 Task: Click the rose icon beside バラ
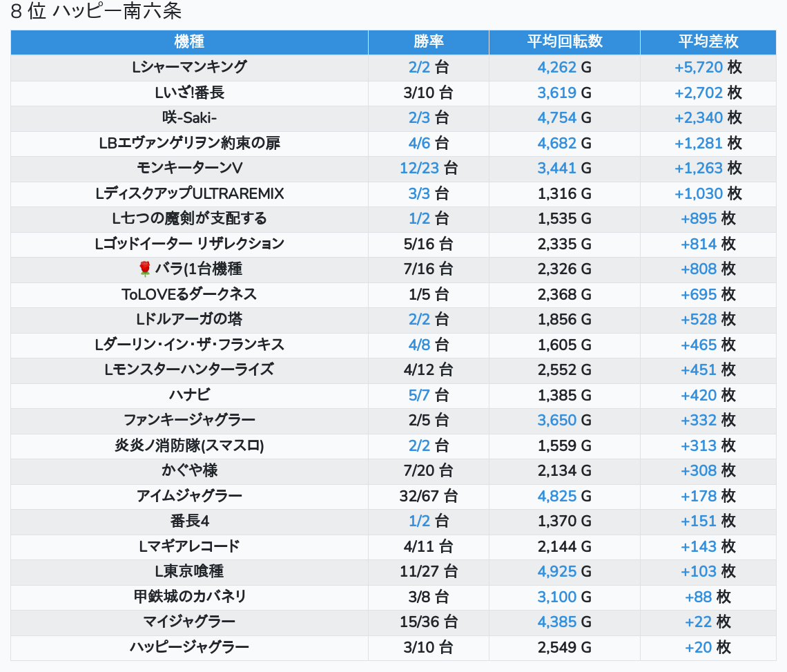pyautogui.click(x=144, y=269)
